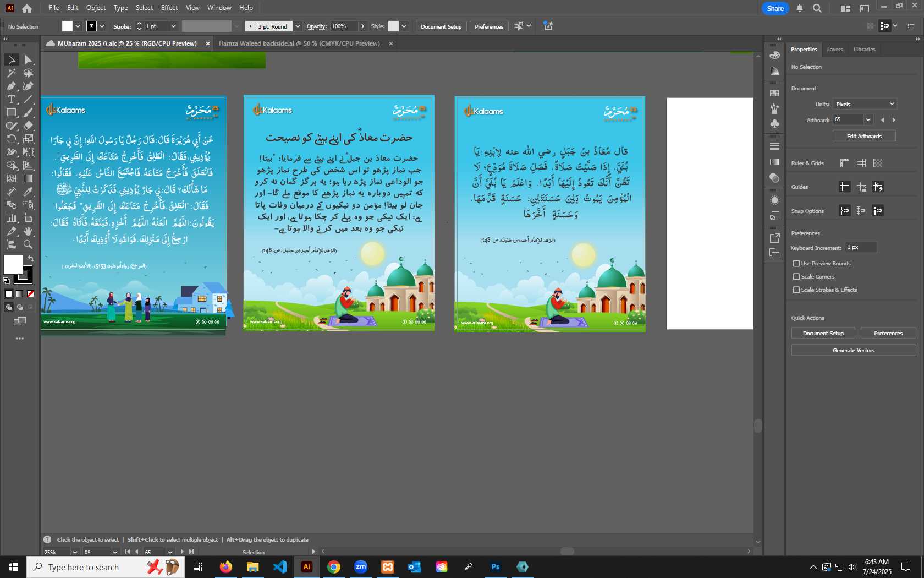The image size is (924, 578).
Task: Select the Paintbrush tool
Action: coord(29,112)
